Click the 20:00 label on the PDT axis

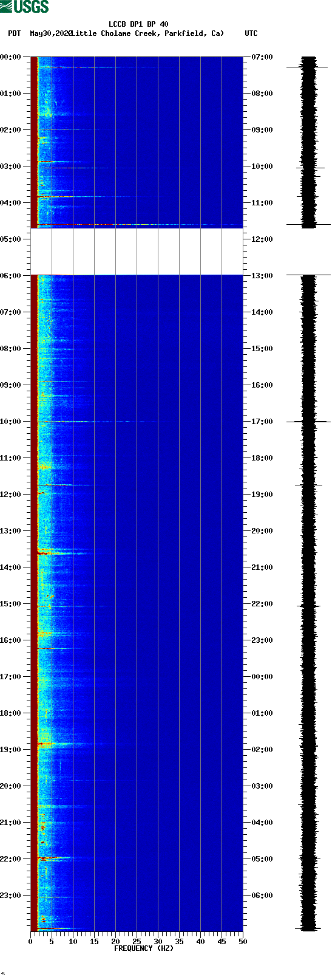(x=11, y=786)
